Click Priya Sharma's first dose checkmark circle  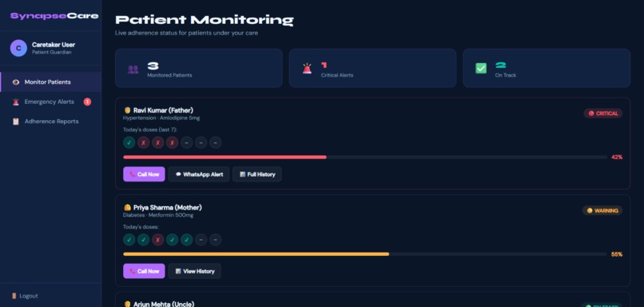coord(129,240)
